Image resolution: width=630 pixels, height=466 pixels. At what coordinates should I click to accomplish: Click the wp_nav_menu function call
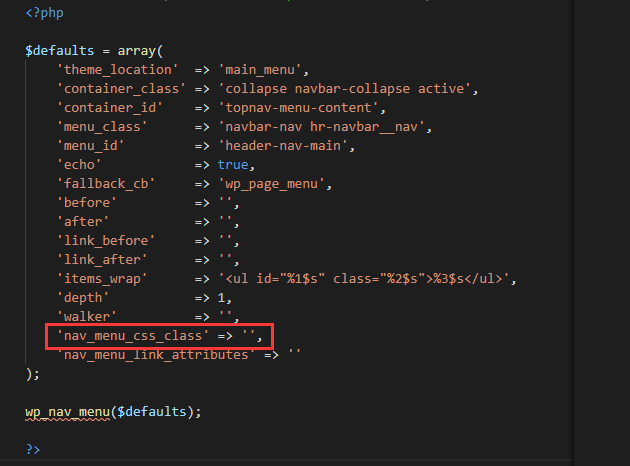coord(68,412)
